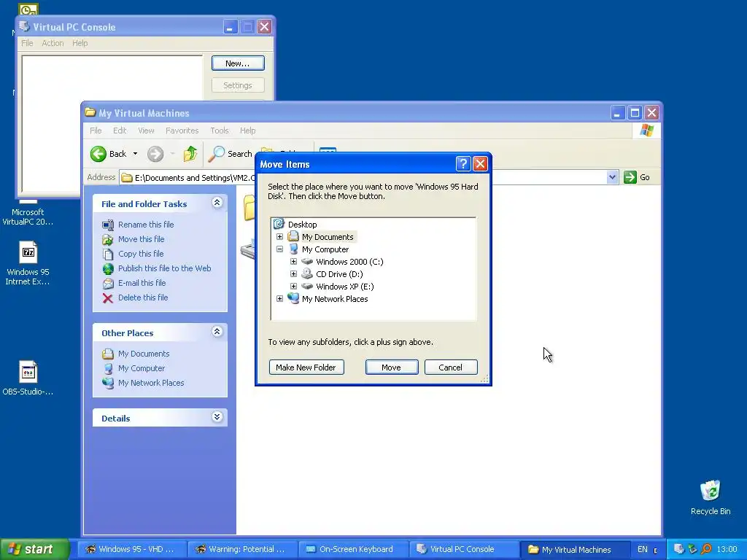The width and height of the screenshot is (747, 560).
Task: Click the E-mail this file icon
Action: coord(108,284)
